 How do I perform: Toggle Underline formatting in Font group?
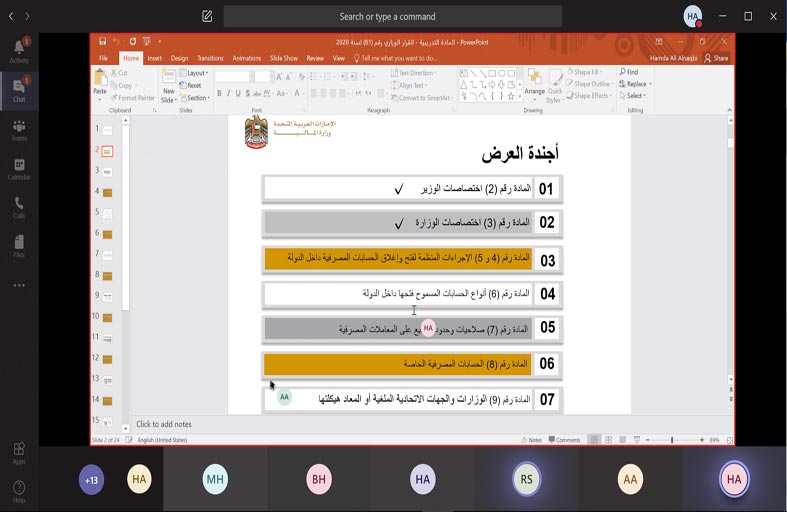239,94
